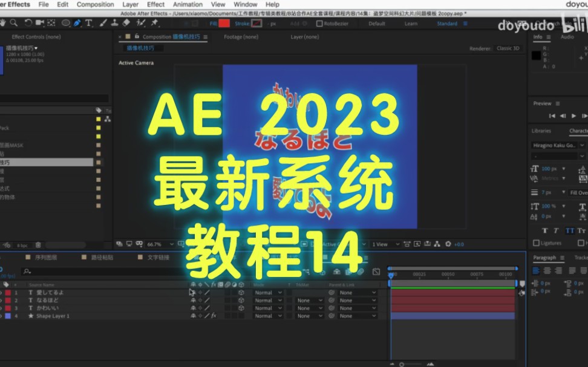Switch to the Footage (none) tab
Screen dimensions: 588x367
[240, 36]
